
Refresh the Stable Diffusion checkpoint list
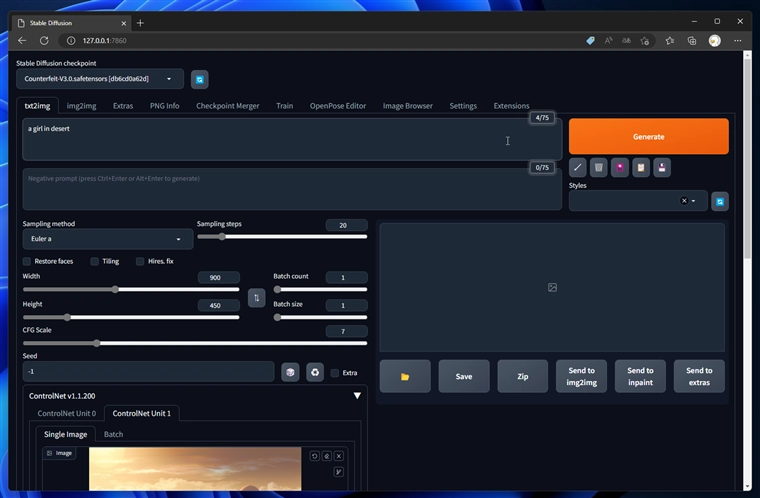pyautogui.click(x=200, y=79)
